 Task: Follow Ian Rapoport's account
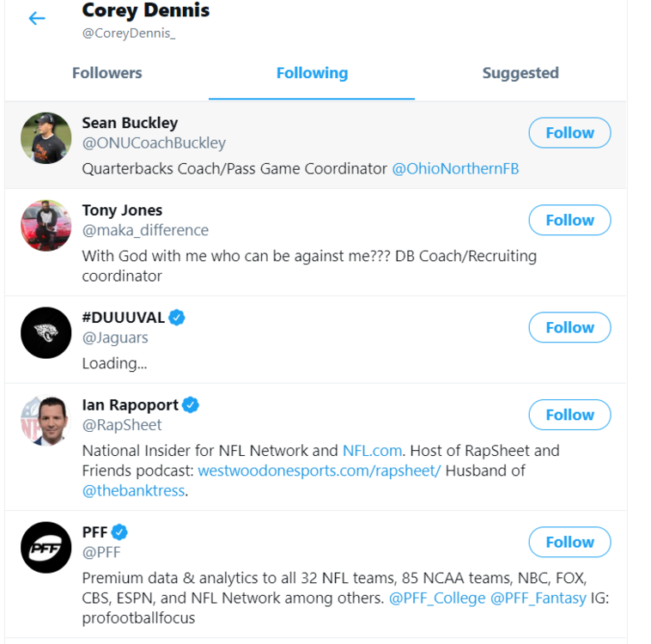point(569,415)
